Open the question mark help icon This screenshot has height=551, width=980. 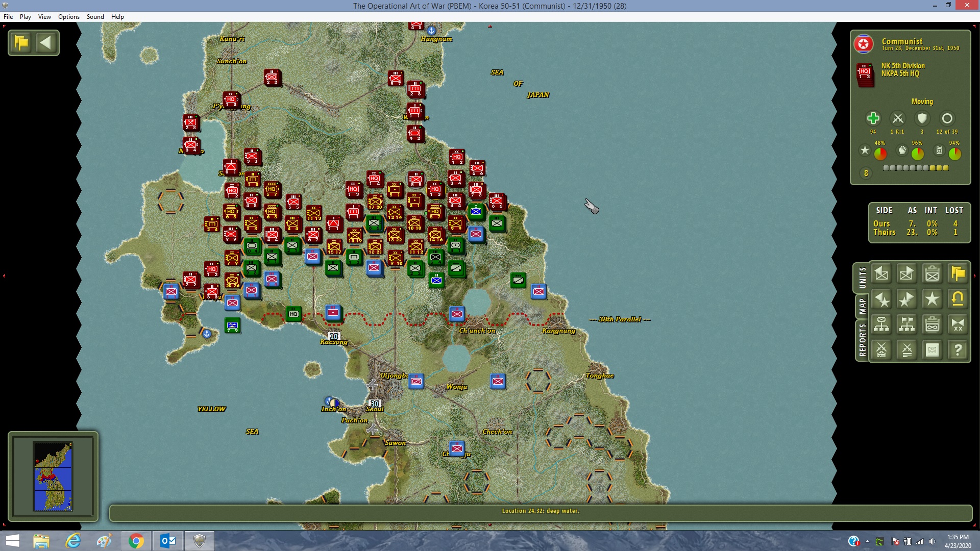(958, 350)
